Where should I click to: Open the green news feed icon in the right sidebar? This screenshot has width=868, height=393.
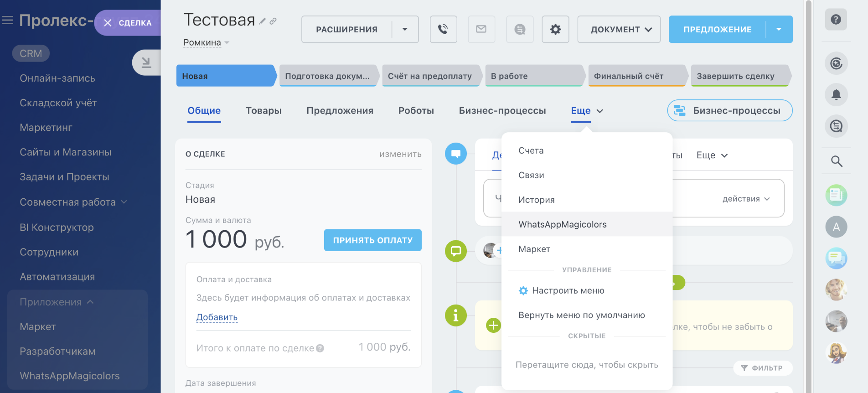(836, 196)
